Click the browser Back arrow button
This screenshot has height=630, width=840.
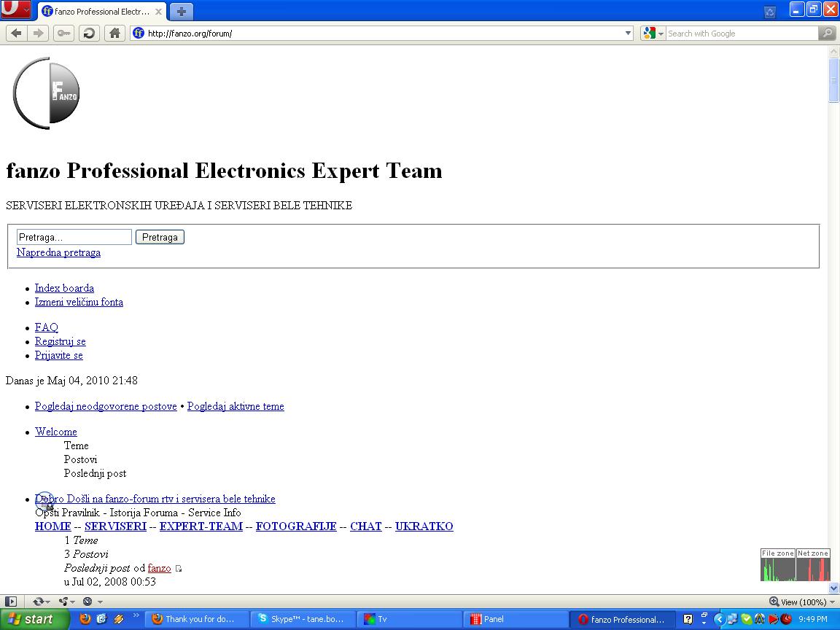pyautogui.click(x=16, y=33)
